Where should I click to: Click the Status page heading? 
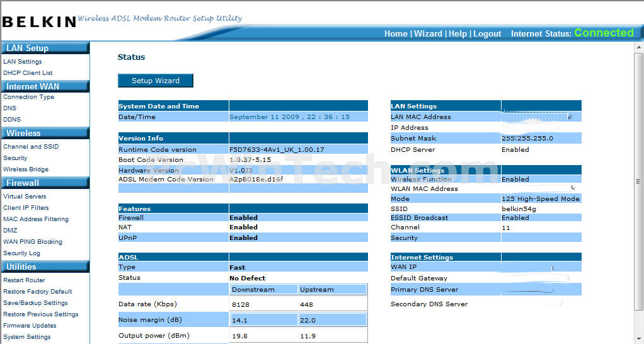click(132, 57)
